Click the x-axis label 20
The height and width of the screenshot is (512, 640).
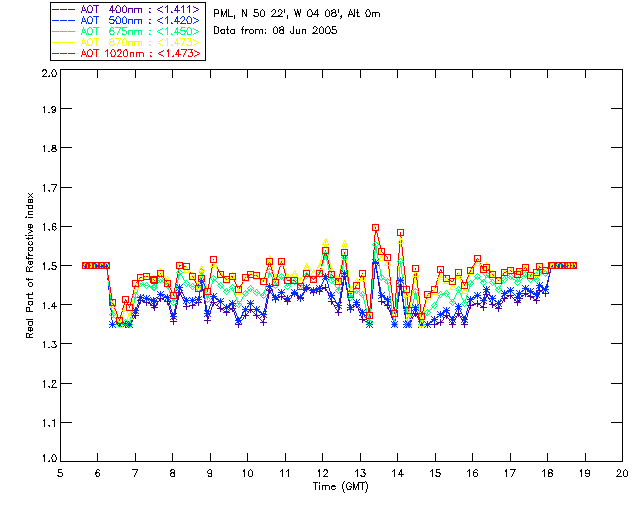[622, 473]
